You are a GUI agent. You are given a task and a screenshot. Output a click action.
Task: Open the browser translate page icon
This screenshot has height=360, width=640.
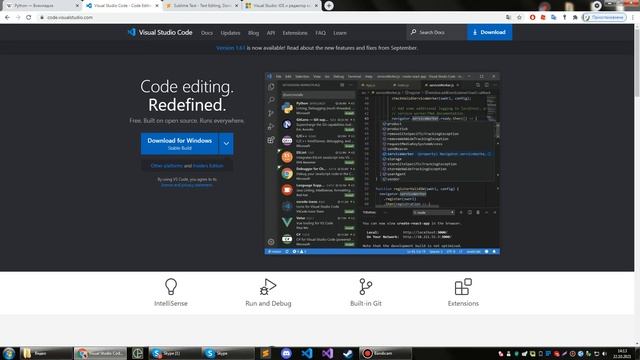pos(508,18)
